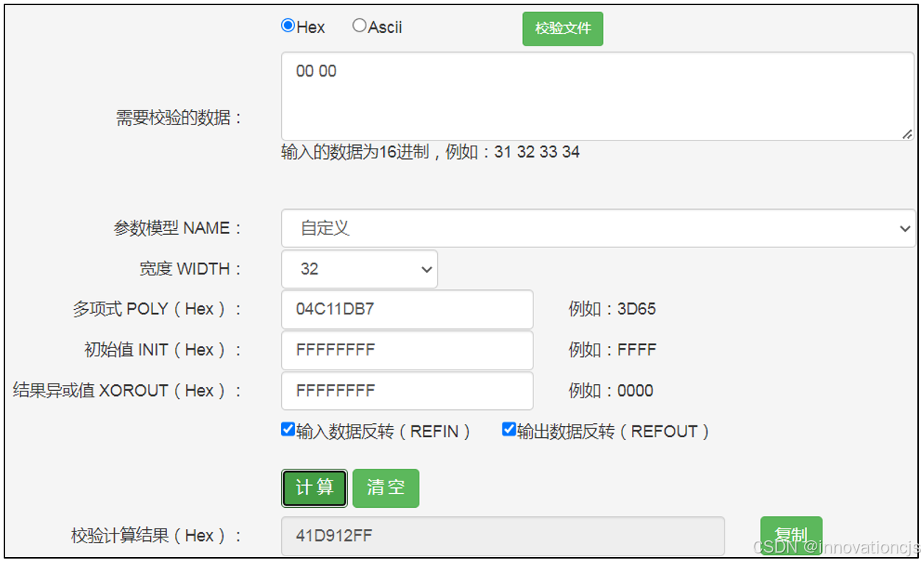
Task: Click the 参数模型 NAME label
Action: (x=177, y=229)
